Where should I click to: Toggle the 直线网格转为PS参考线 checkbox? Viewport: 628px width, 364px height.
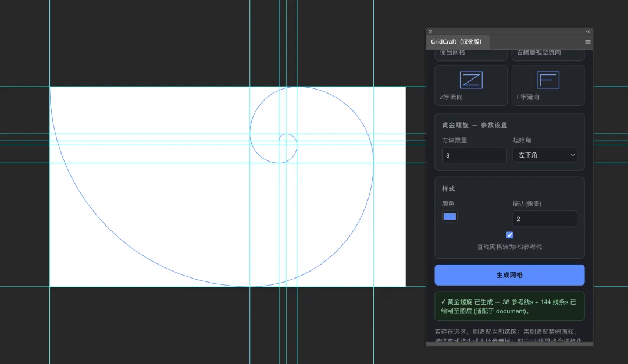pos(509,235)
